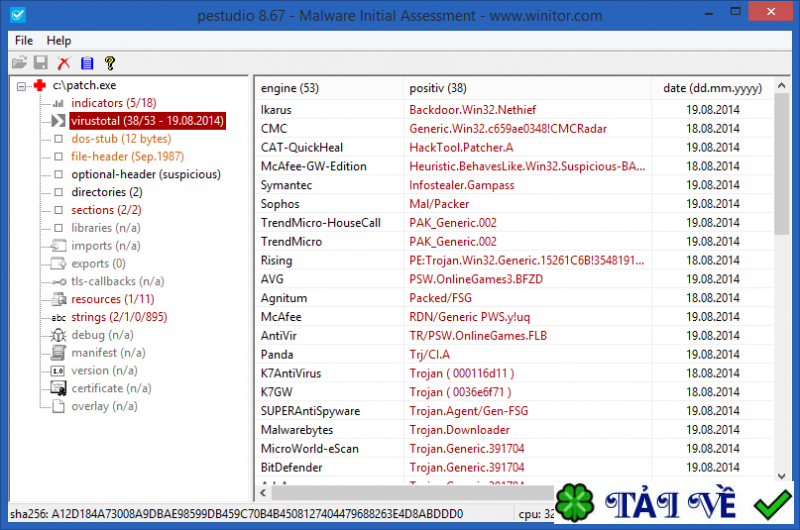Select certificate (n/a) tree item
The width and height of the screenshot is (800, 530).
[x=111, y=388]
